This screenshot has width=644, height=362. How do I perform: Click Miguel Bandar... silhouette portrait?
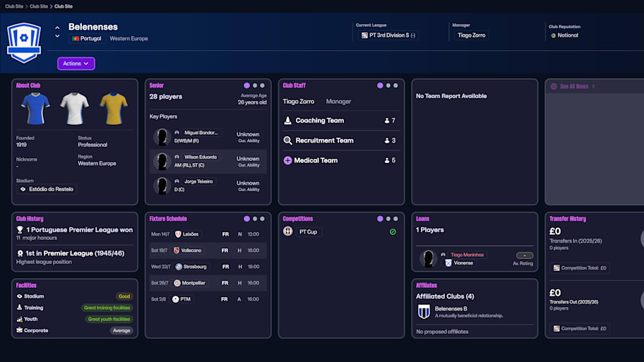click(x=162, y=137)
